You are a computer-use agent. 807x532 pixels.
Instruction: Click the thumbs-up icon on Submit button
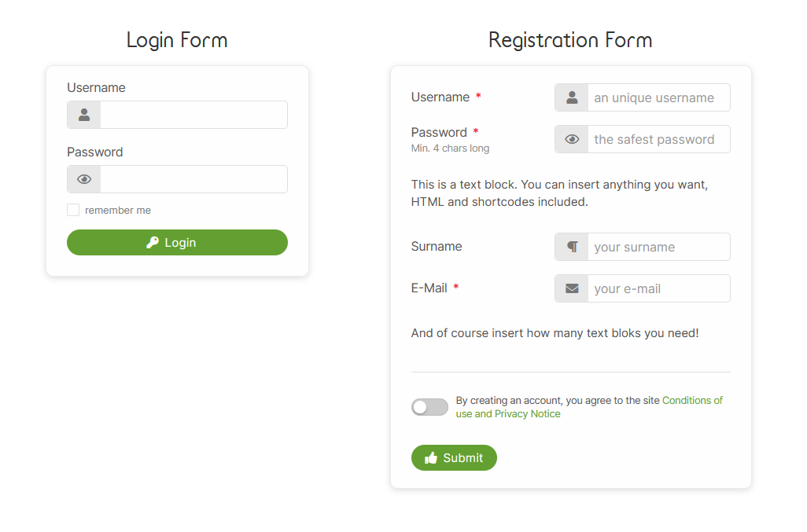point(431,458)
